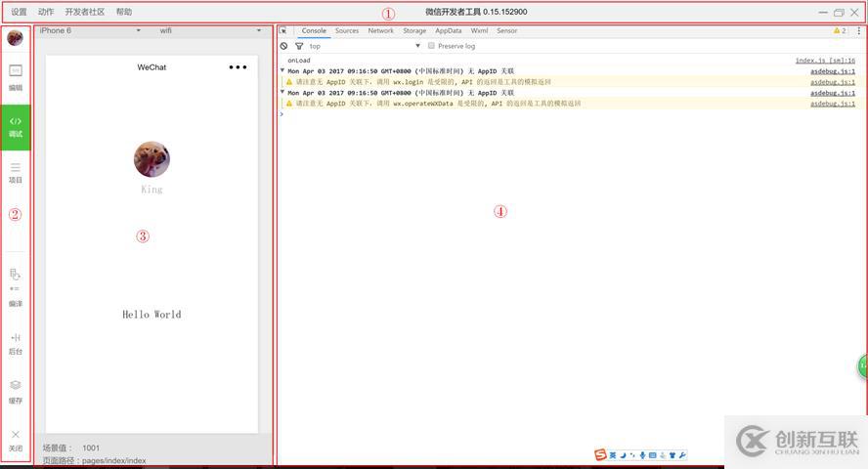
Task: Switch to the Sensor tab
Action: pyautogui.click(x=506, y=31)
